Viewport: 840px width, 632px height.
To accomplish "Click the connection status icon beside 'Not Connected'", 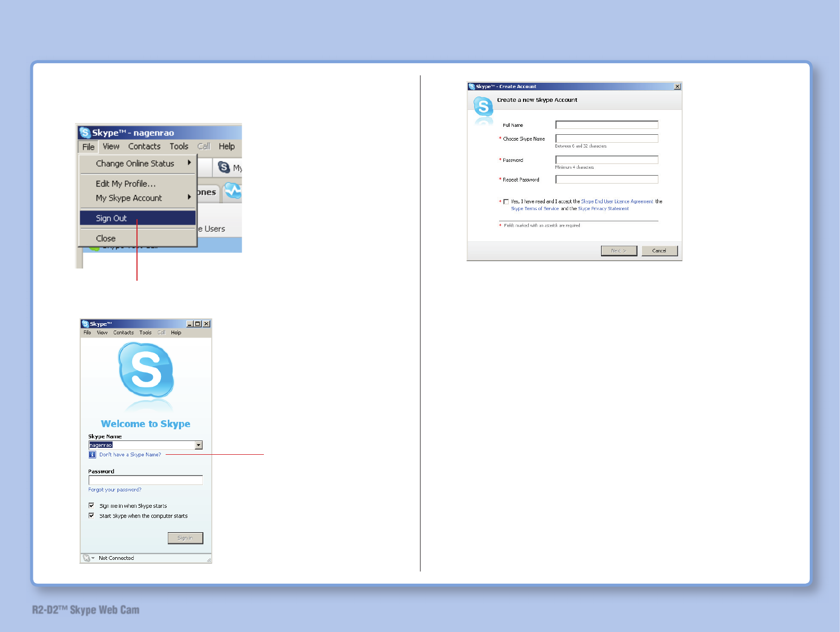I will pos(87,558).
